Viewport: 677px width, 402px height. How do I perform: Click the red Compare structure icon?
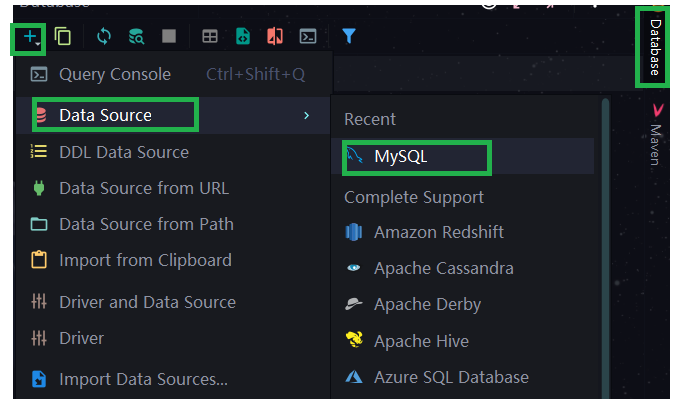tap(275, 36)
